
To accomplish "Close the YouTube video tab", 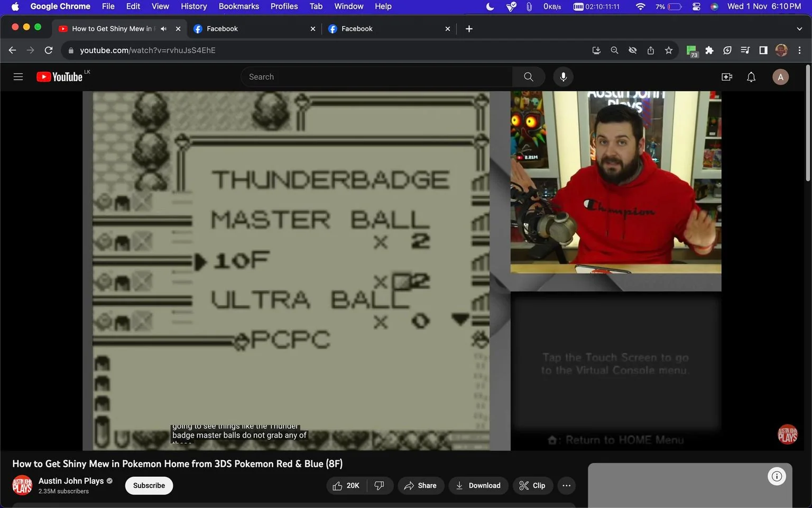I will (178, 29).
